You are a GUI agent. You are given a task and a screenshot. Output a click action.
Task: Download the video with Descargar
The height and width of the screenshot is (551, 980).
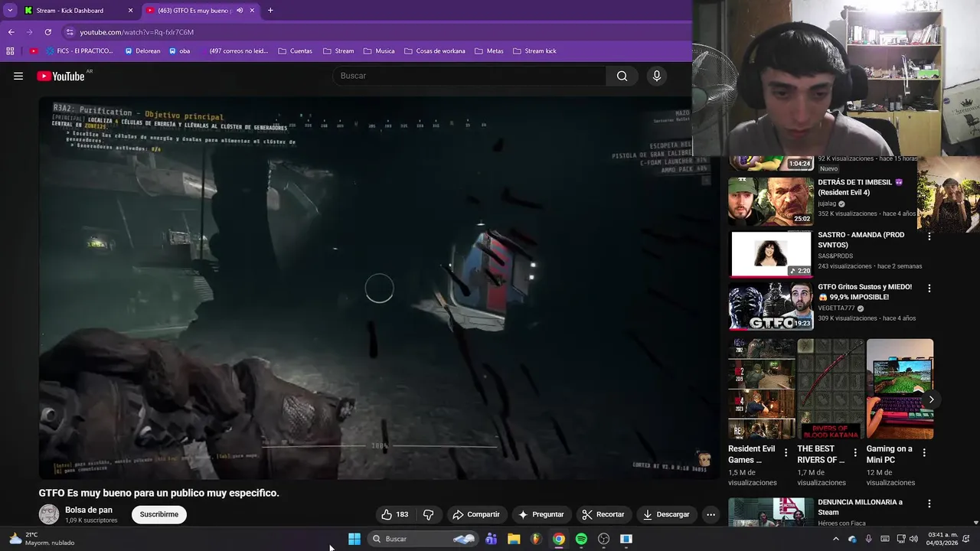pos(666,514)
